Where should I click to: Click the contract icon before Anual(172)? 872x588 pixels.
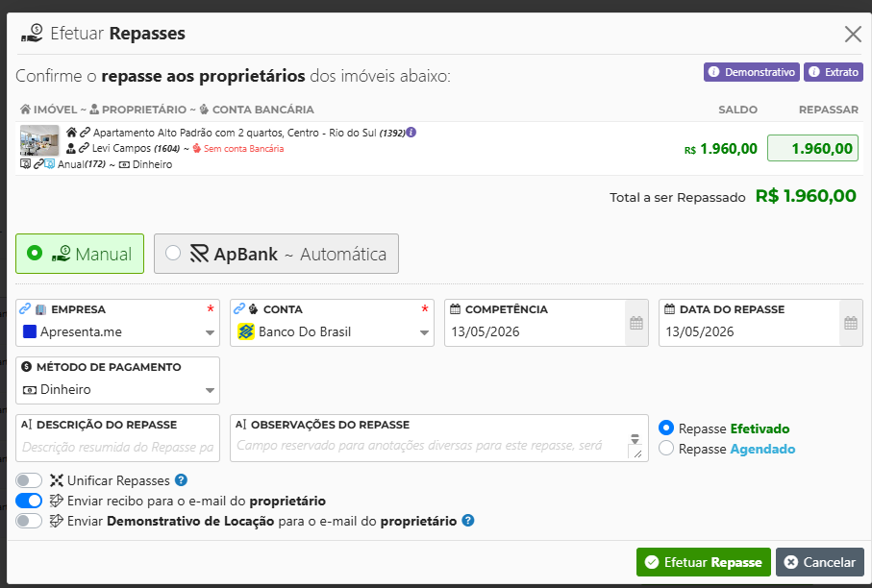tap(25, 164)
